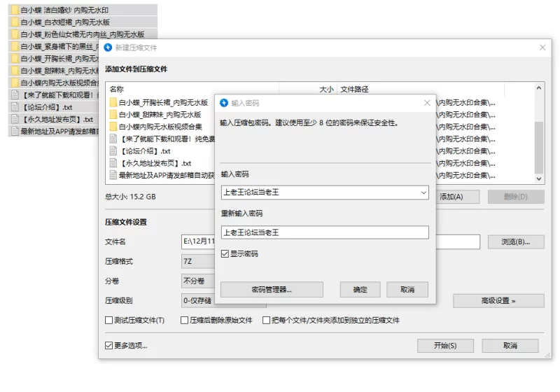Enable 压缩后删除原始文件 checkbox

pyautogui.click(x=184, y=320)
